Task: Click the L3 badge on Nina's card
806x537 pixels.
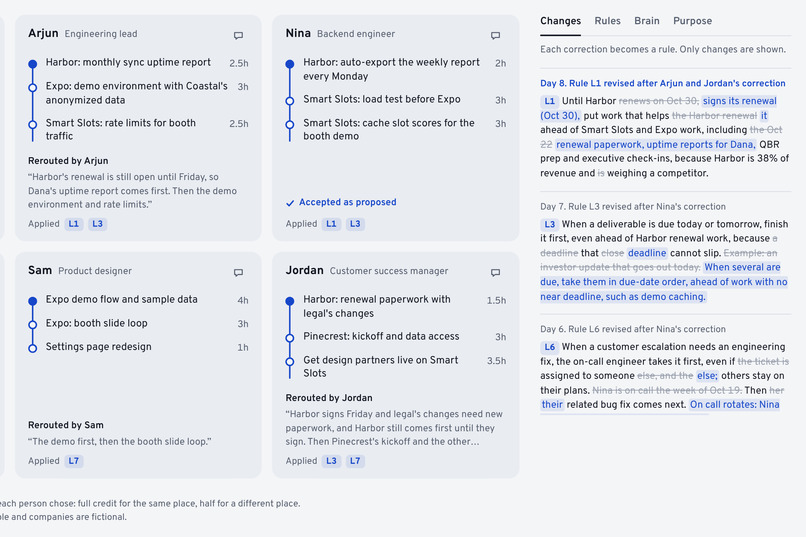Action: pos(355,224)
